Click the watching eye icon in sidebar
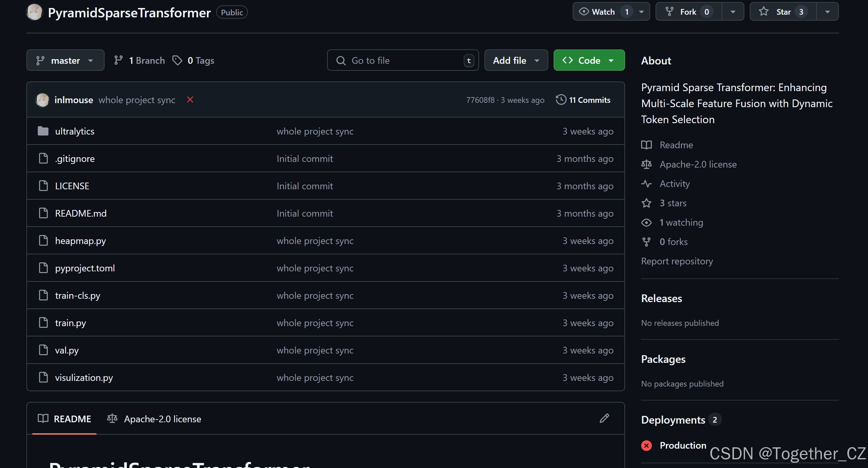The height and width of the screenshot is (468, 868). (646, 223)
